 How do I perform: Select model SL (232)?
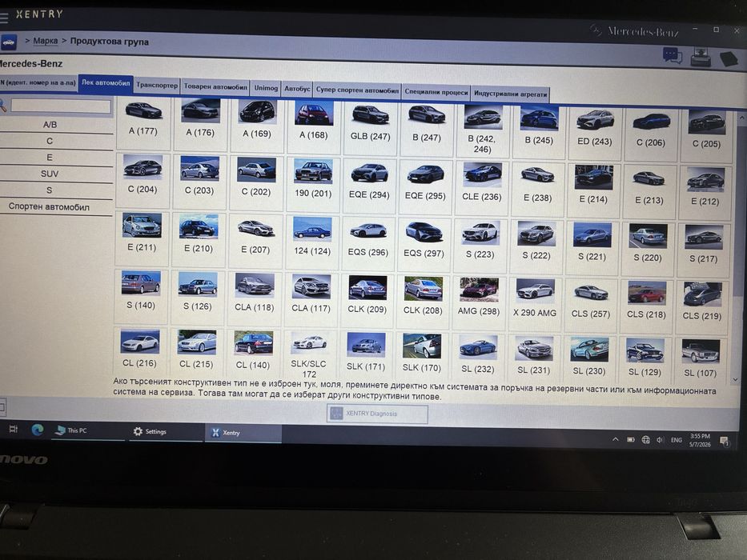click(x=477, y=358)
